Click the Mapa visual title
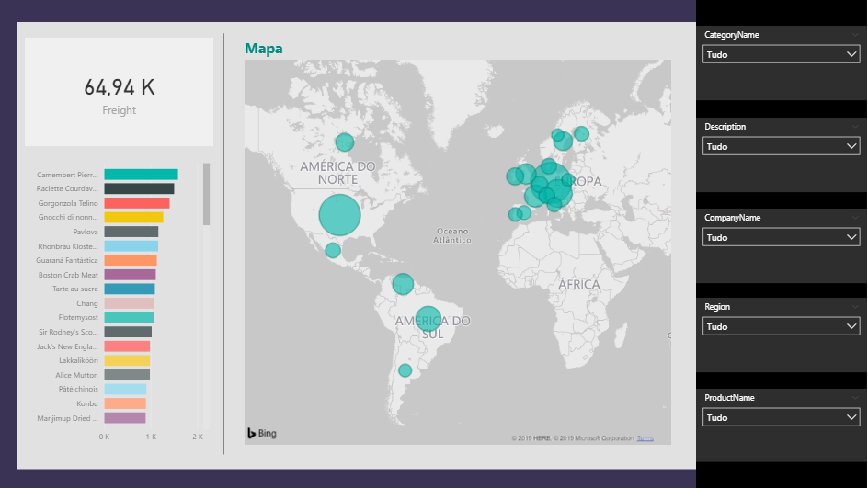This screenshot has height=488, width=868. (264, 49)
